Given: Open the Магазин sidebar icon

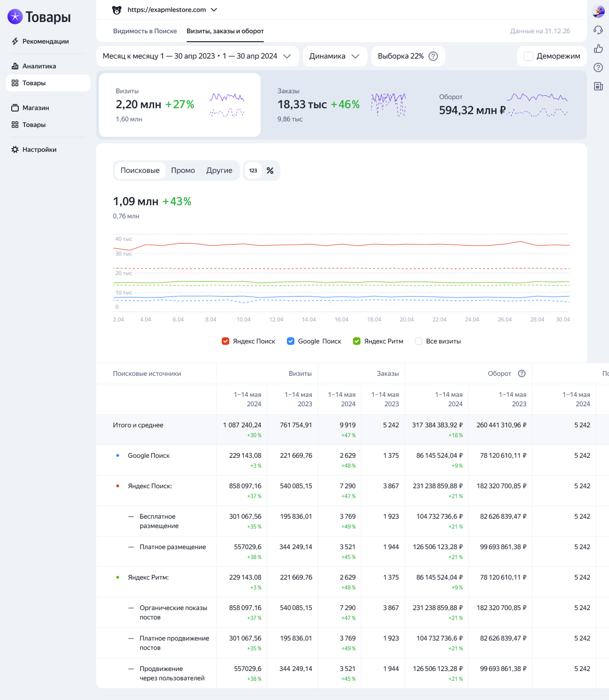Looking at the screenshot, I should click(x=15, y=108).
